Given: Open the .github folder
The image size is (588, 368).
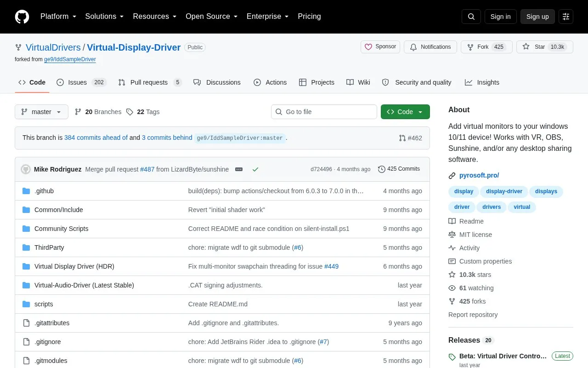Looking at the screenshot, I should point(44,191).
